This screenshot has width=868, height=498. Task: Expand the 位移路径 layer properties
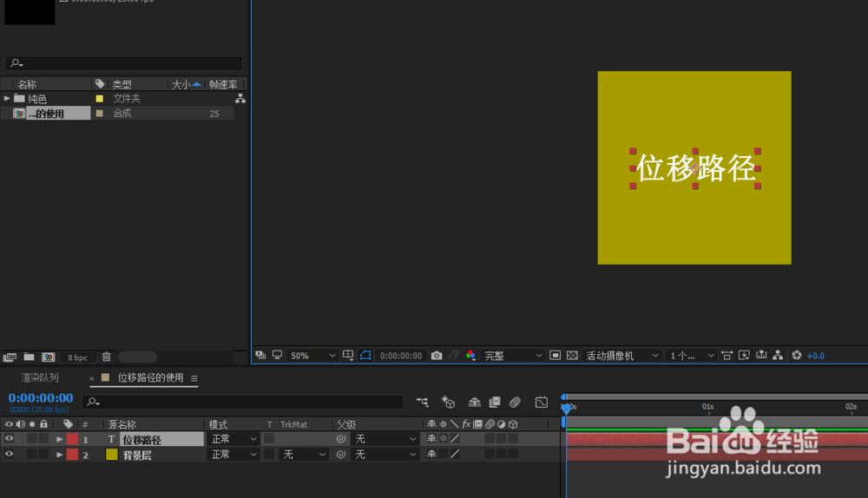(59, 439)
